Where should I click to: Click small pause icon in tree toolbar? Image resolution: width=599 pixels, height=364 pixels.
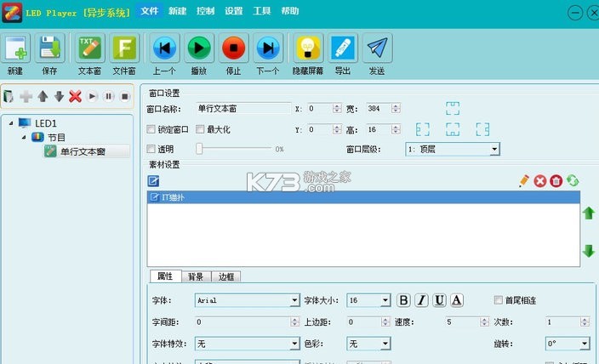[x=109, y=96]
